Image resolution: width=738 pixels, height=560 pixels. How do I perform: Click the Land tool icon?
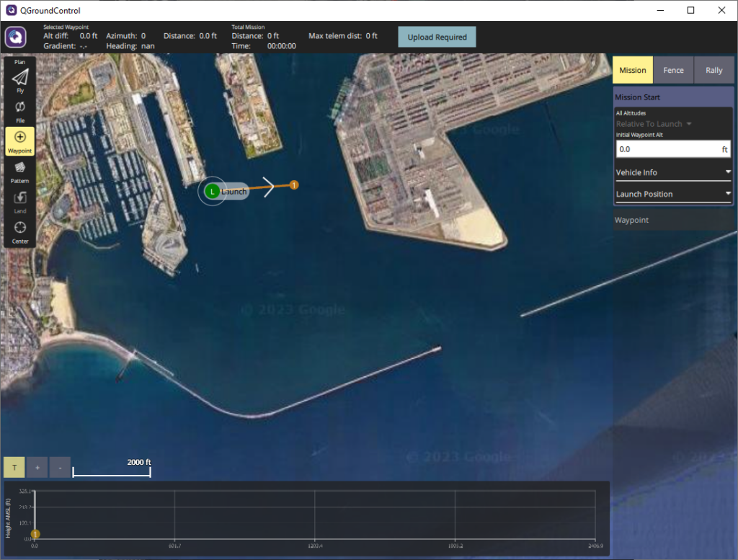click(x=20, y=200)
